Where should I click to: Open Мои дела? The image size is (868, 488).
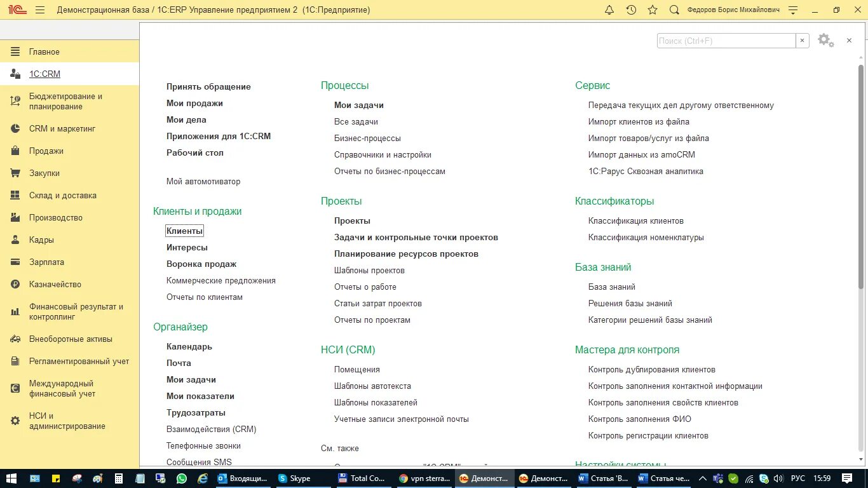(x=186, y=119)
